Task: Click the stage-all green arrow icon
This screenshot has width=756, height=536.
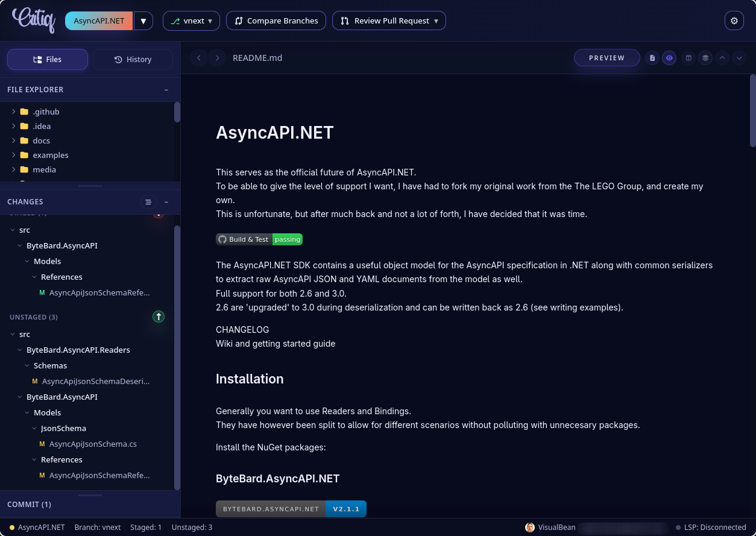Action: [159, 317]
